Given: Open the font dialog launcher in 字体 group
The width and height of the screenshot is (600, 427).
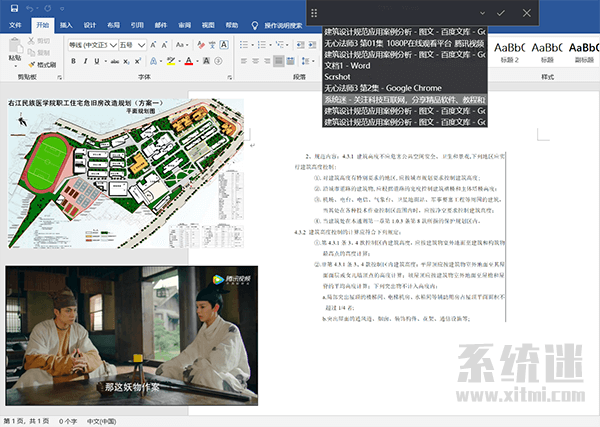Looking at the screenshot, I should click(230, 77).
